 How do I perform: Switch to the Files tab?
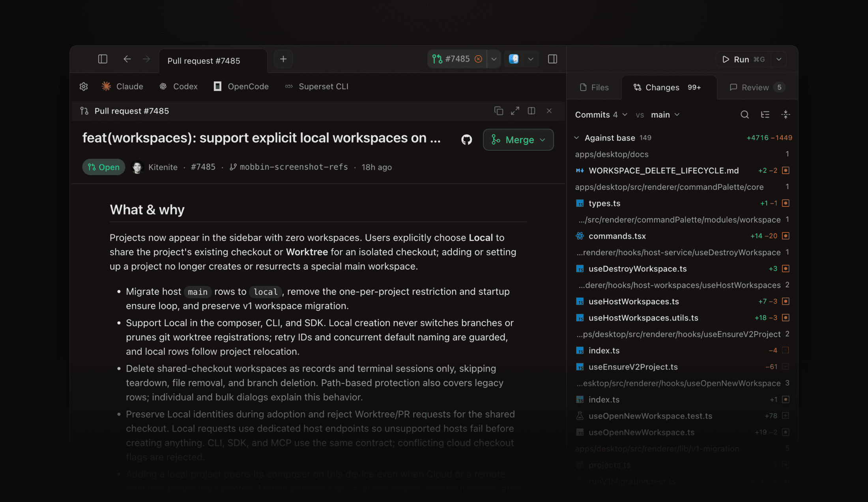click(x=594, y=87)
